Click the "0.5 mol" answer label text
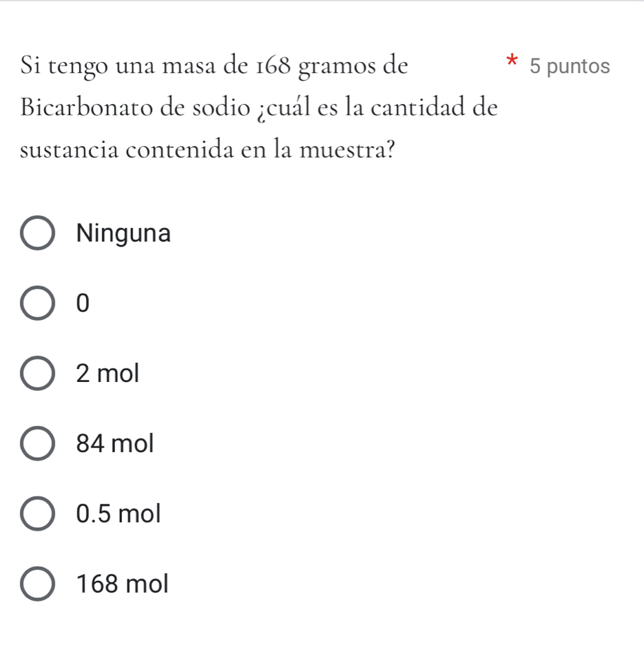644x656 pixels. click(119, 514)
